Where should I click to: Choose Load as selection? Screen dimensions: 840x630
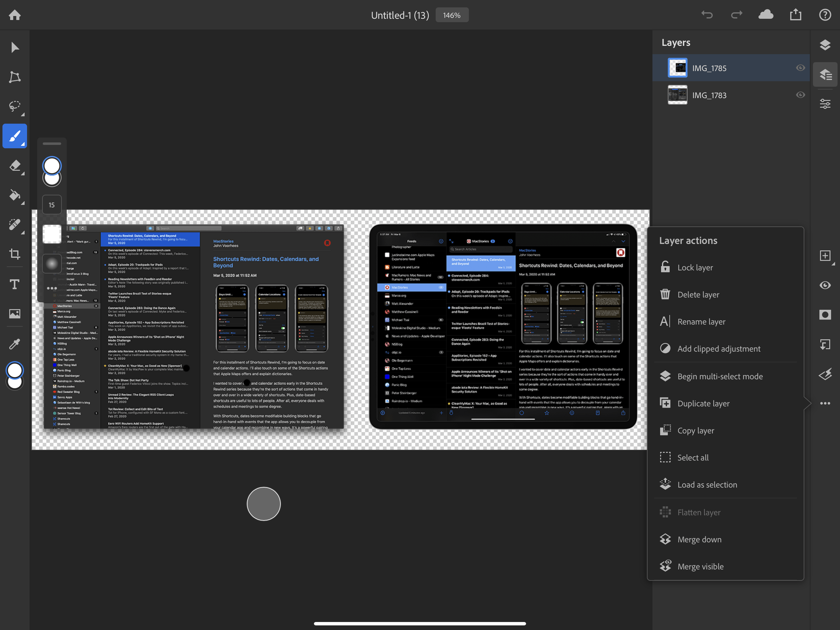point(725,484)
